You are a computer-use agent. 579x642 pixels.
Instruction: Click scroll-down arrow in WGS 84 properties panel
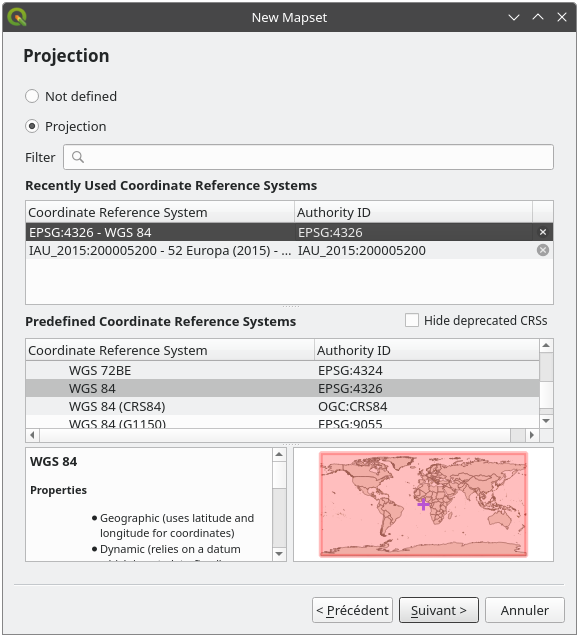[279, 554]
